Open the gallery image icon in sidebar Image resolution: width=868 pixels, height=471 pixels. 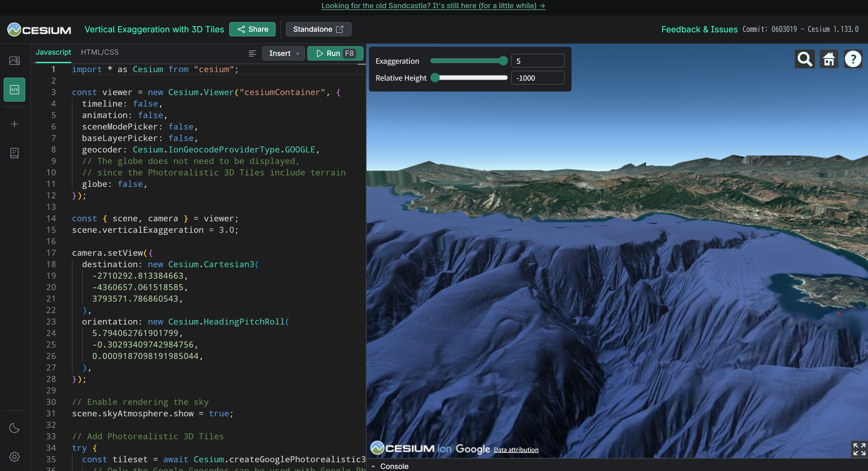point(14,61)
